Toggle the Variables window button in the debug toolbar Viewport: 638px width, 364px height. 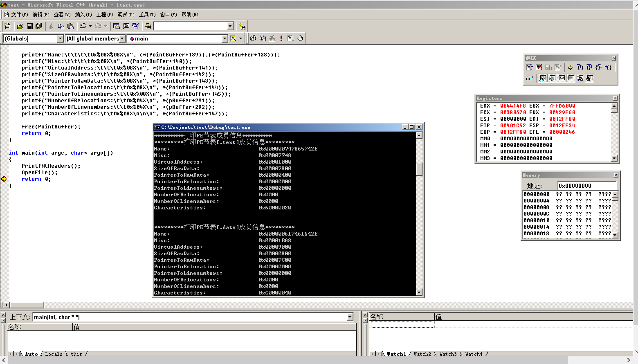point(552,78)
